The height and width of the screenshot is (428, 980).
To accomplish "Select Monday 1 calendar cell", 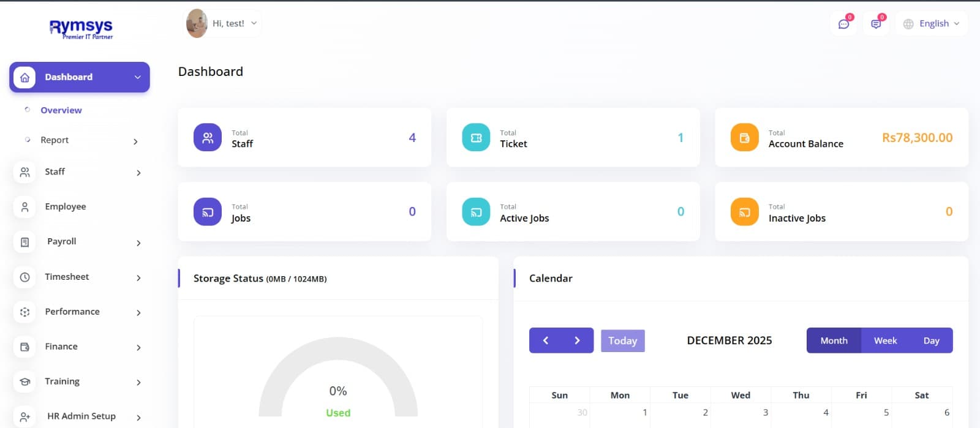I will pos(620,415).
